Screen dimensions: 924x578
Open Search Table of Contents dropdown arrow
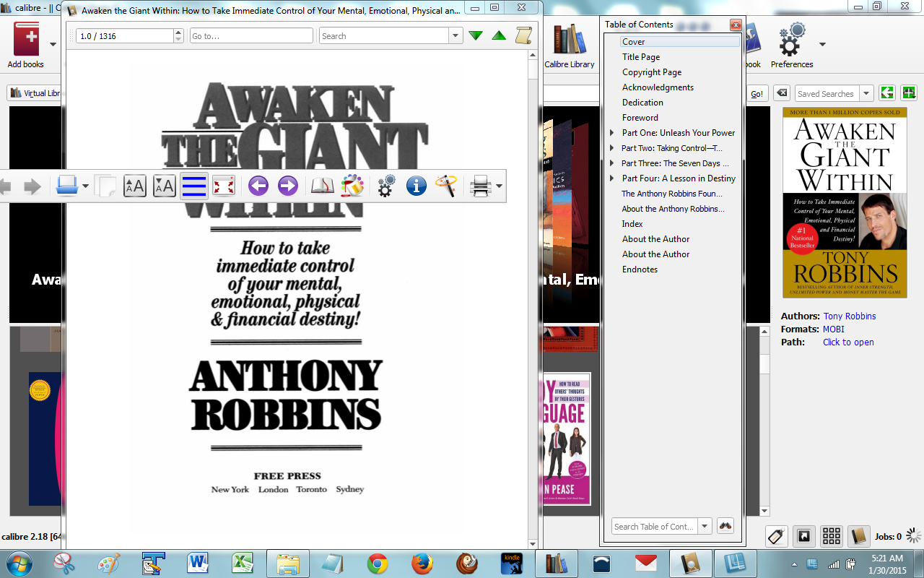(x=705, y=526)
